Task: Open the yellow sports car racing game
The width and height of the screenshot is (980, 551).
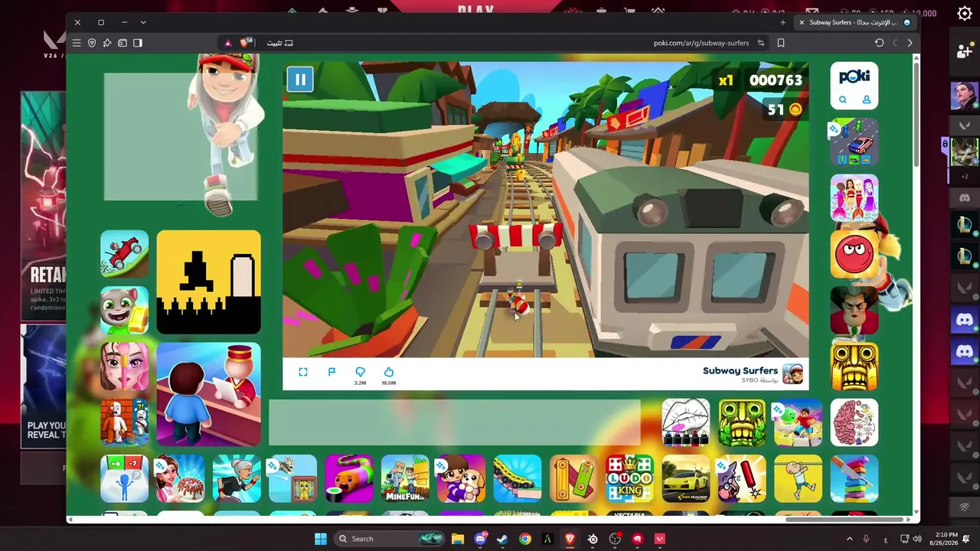Action: [x=686, y=478]
